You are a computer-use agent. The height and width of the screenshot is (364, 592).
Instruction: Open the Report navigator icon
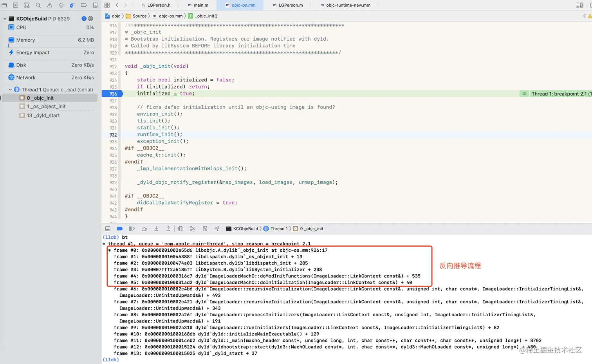[x=95, y=5]
